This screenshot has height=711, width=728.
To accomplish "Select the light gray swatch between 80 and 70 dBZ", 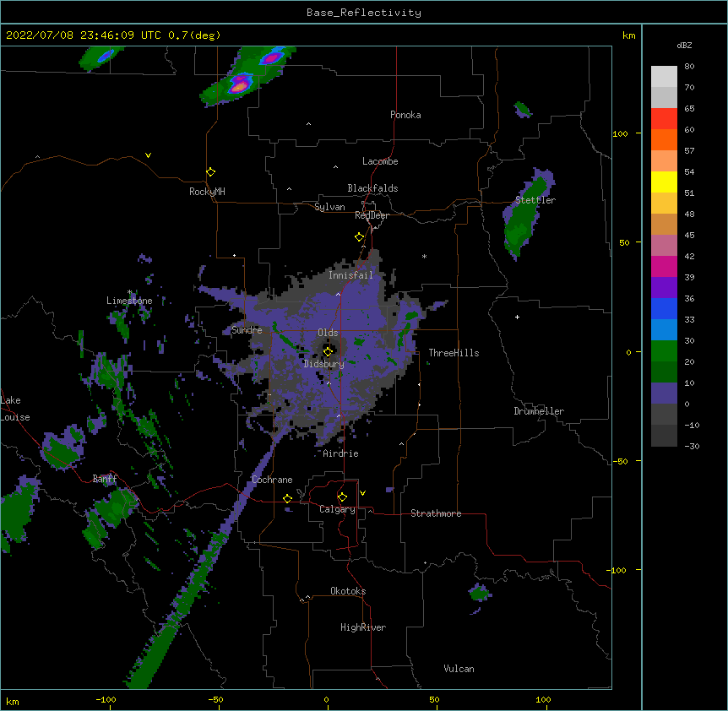I will click(x=664, y=77).
